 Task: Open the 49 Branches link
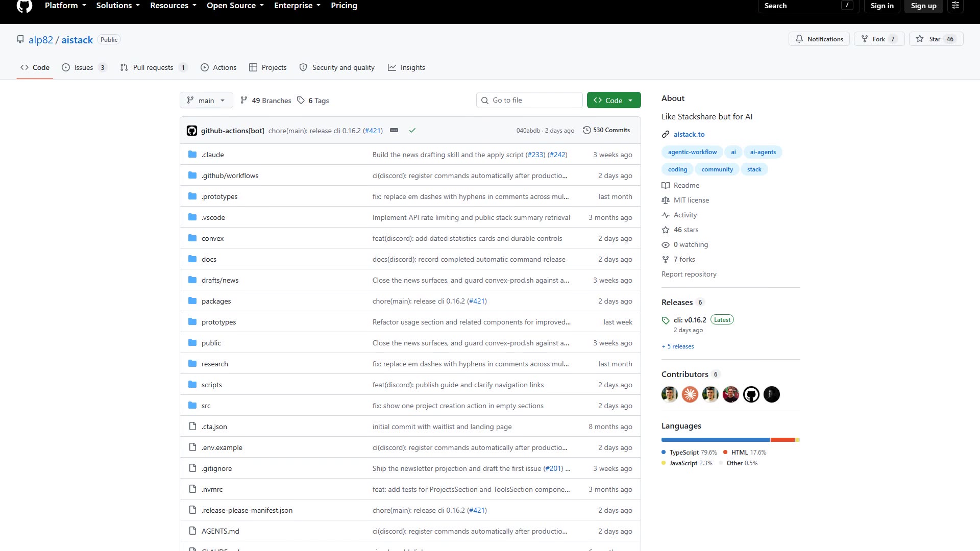coord(266,101)
